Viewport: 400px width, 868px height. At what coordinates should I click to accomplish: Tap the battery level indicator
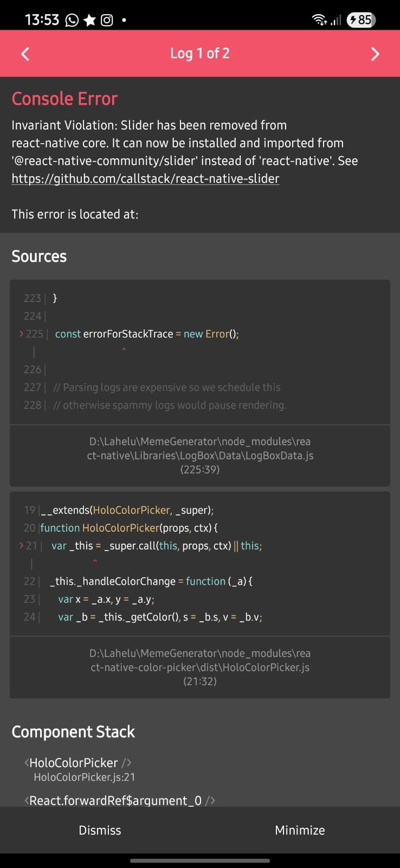point(361,20)
